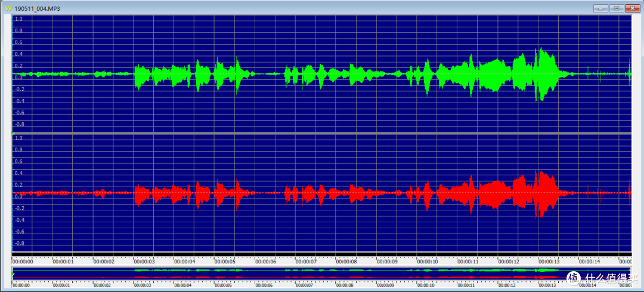The height and width of the screenshot is (292, 644).
Task: Select 00:00:08 on the overview ruler
Action: click(345, 285)
